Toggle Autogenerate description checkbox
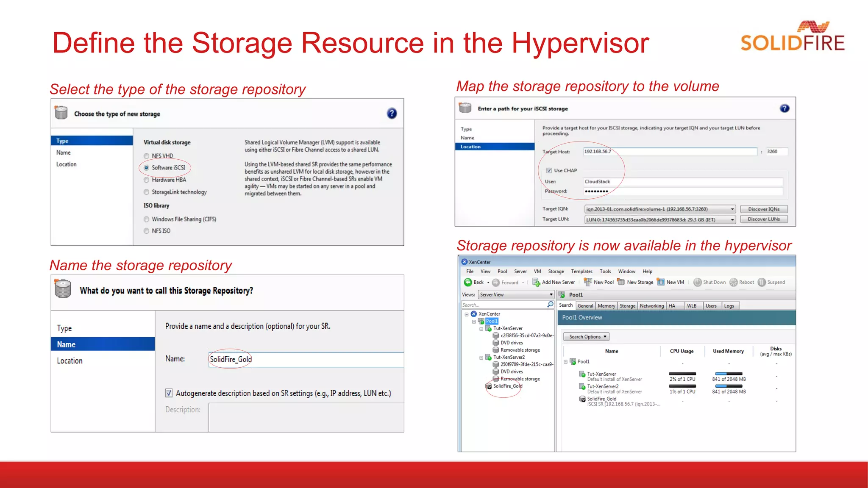This screenshot has width=868, height=488. (169, 393)
